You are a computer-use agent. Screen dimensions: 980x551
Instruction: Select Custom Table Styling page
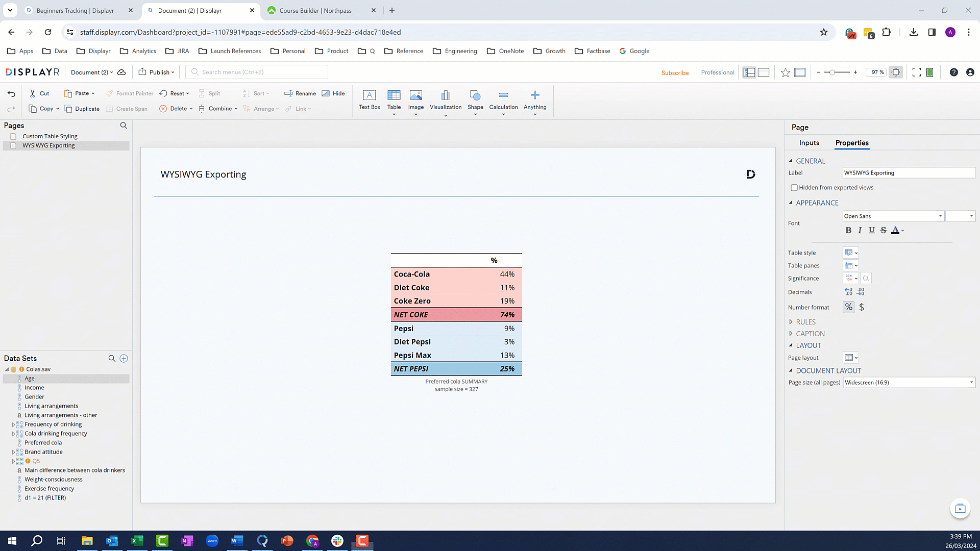(50, 136)
